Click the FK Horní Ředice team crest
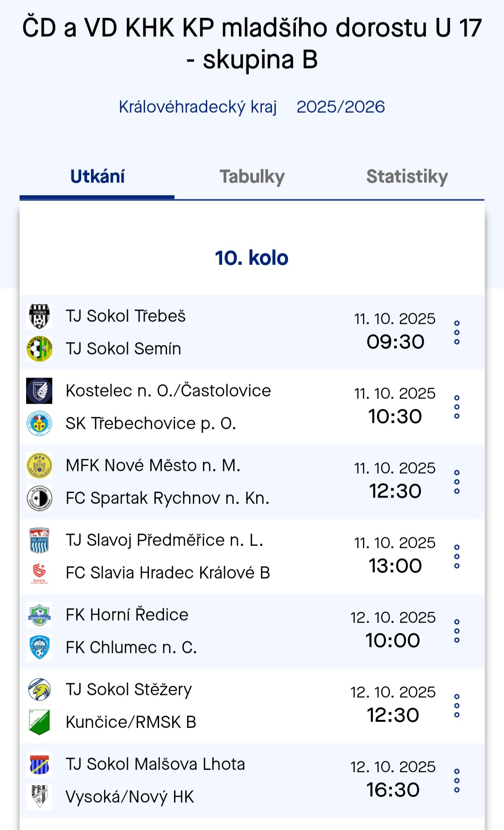Viewport: 504px width, 830px height. (39, 615)
